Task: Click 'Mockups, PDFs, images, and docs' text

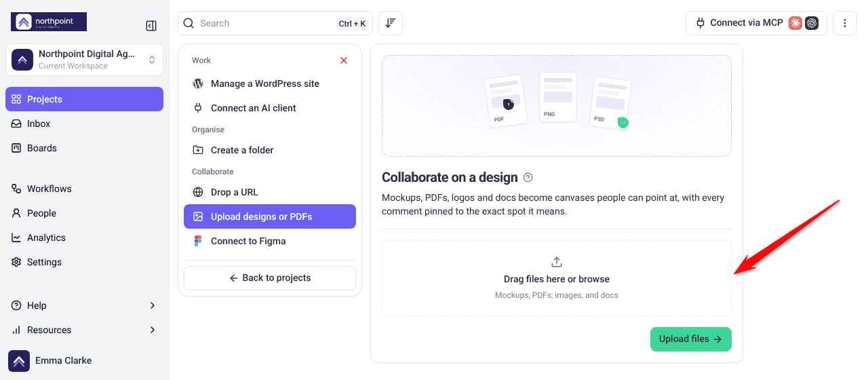Action: point(557,295)
